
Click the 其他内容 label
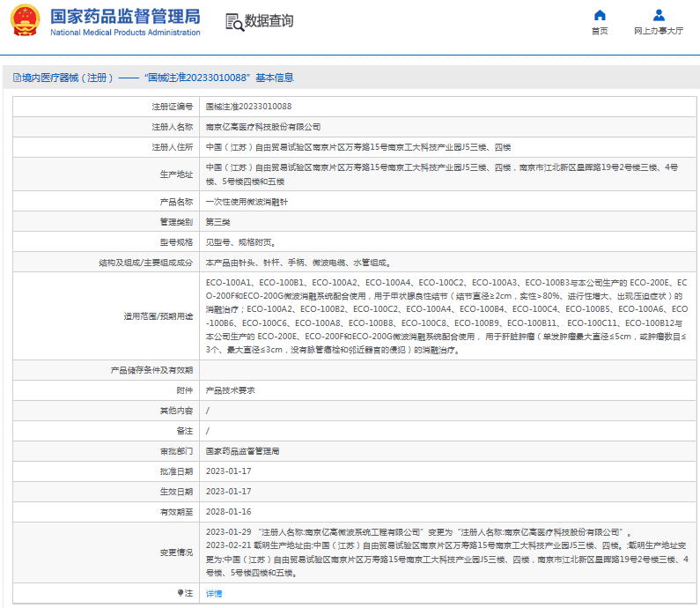176,411
